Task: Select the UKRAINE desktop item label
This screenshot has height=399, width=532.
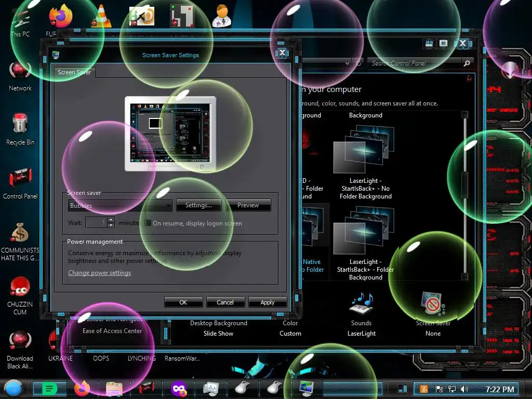Action: coord(60,358)
